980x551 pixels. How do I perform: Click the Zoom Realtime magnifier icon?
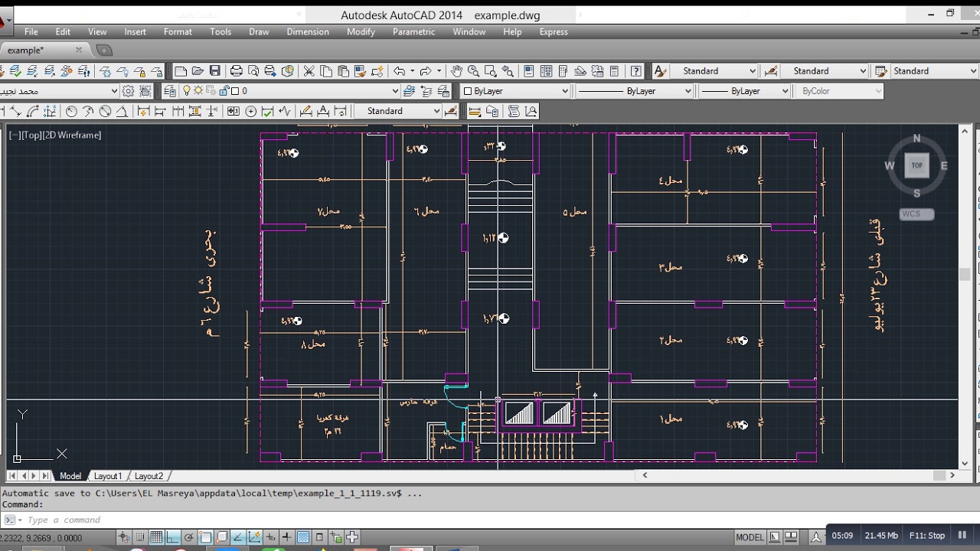click(473, 71)
